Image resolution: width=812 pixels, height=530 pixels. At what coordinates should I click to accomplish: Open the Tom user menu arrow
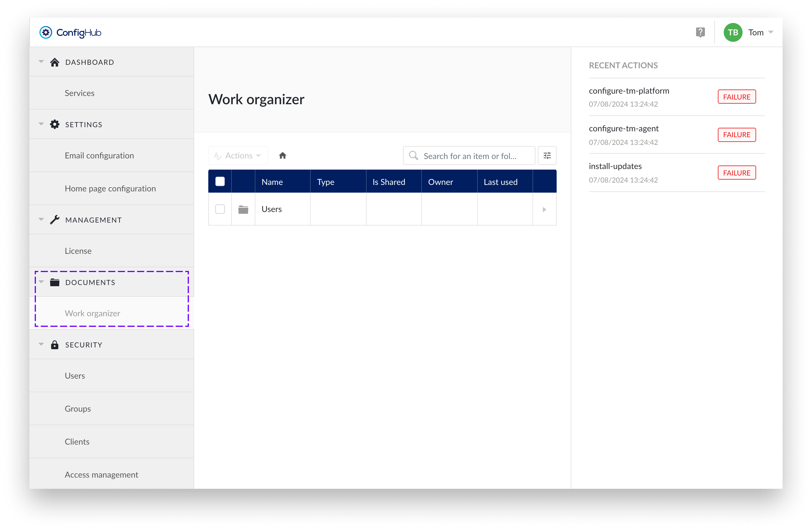tap(771, 32)
